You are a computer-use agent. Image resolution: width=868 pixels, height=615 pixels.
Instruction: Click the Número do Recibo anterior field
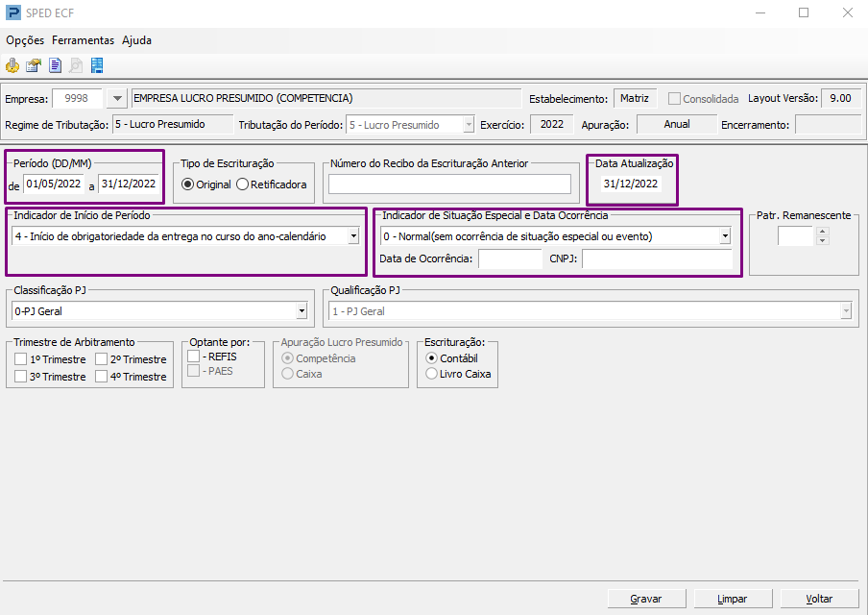tap(449, 184)
